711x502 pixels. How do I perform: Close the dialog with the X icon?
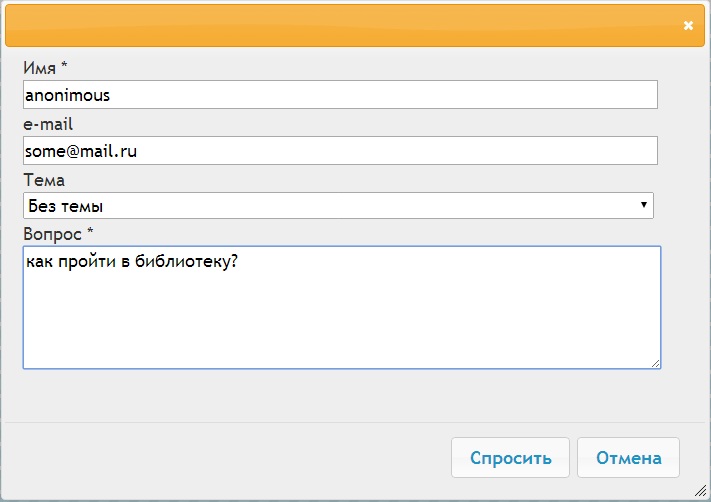[x=688, y=25]
